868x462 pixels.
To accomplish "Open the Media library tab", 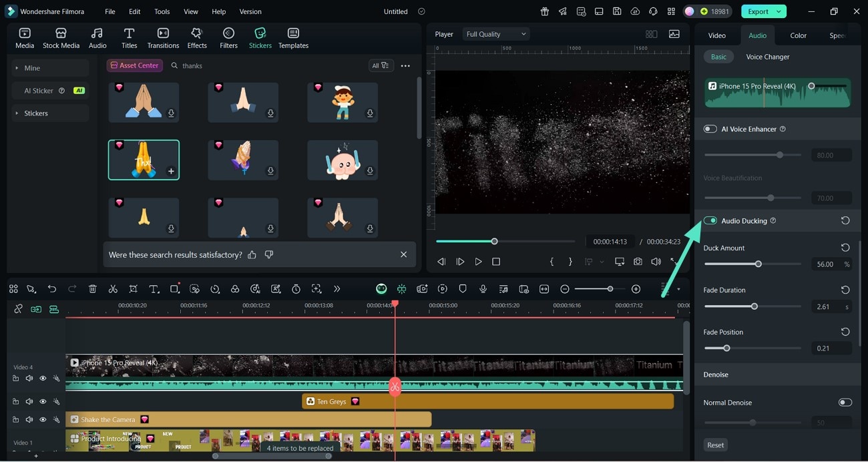I will tap(25, 38).
